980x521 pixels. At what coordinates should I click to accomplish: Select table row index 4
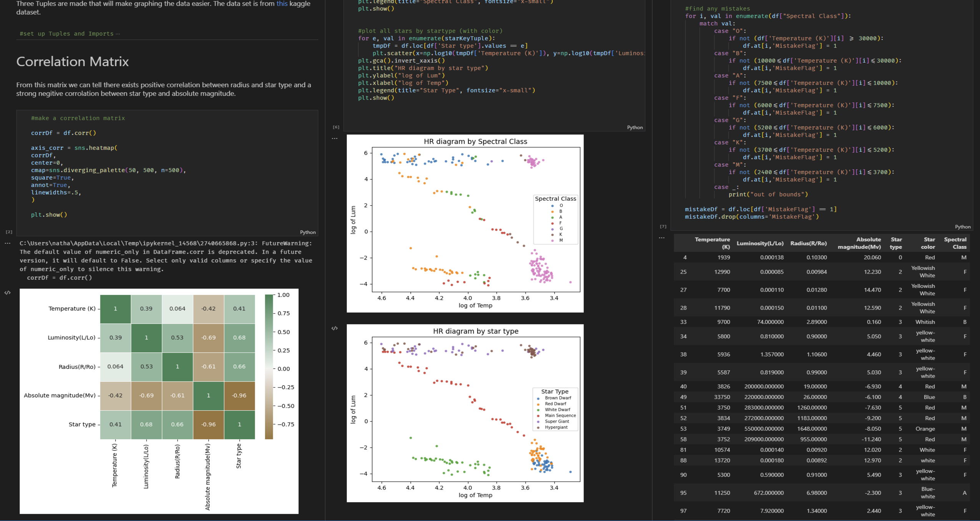click(685, 258)
